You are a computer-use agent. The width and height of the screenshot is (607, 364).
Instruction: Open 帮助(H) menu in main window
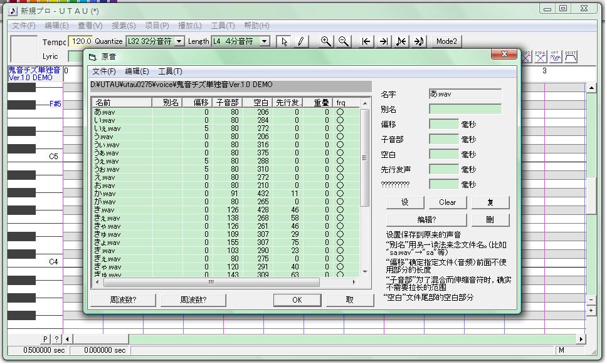pos(256,26)
